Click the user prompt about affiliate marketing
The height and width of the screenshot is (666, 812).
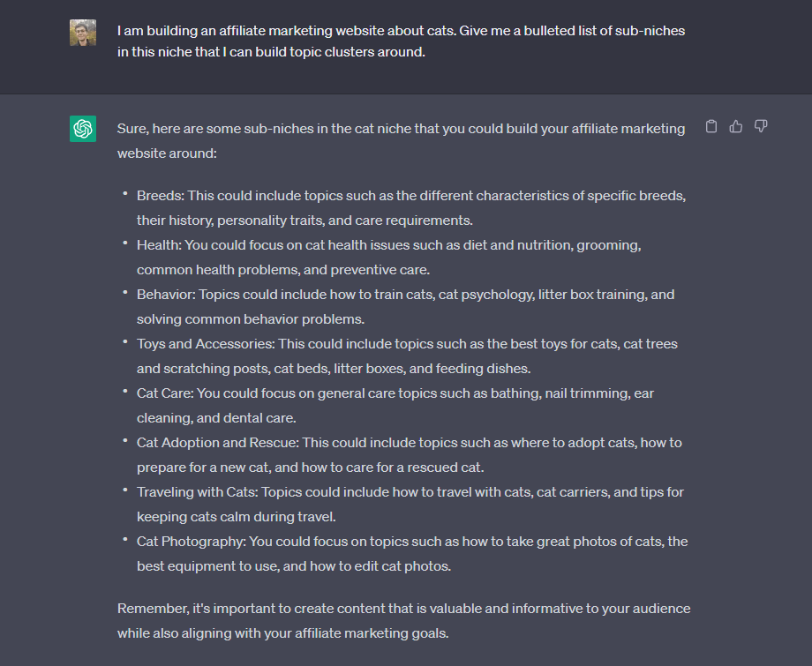[x=401, y=41]
